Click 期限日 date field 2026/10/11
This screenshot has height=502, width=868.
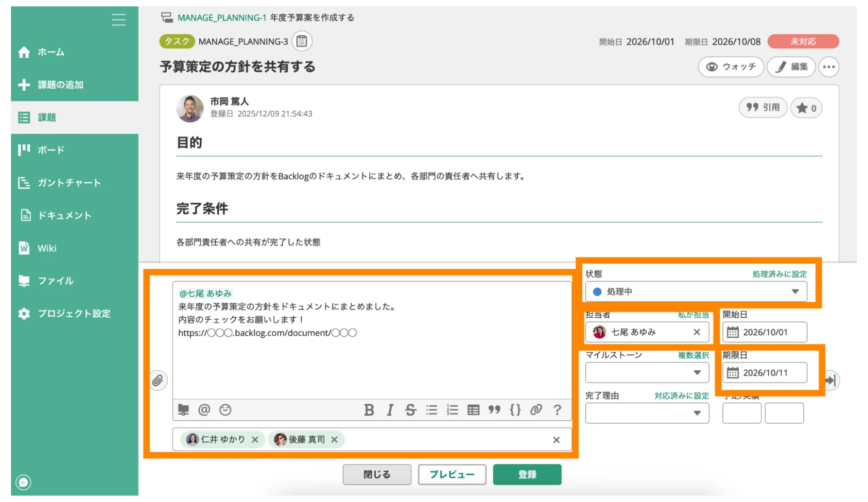pyautogui.click(x=765, y=372)
